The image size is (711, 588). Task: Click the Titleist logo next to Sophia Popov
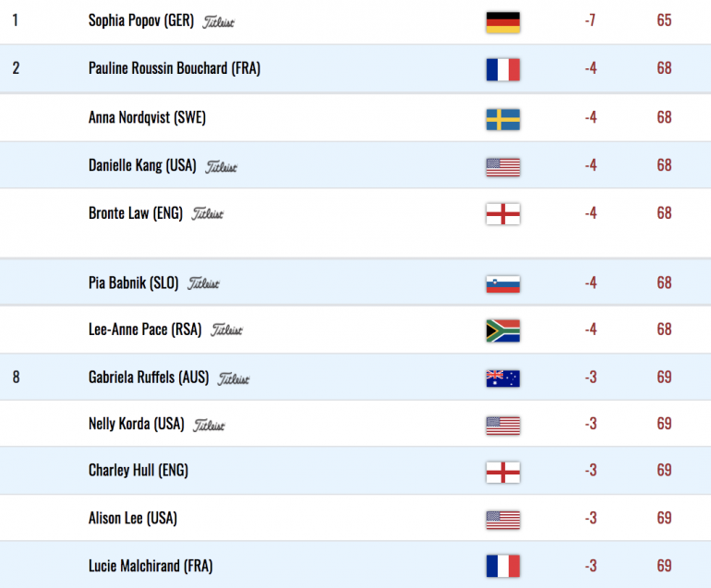[218, 21]
